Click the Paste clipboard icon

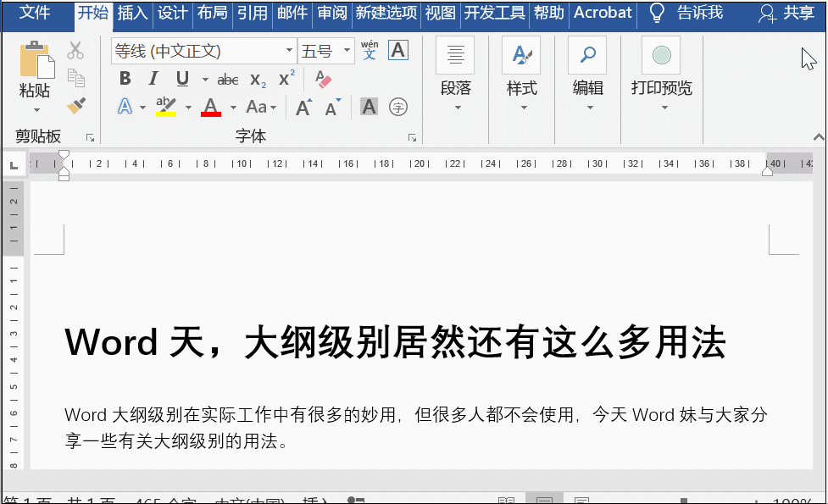pos(36,59)
